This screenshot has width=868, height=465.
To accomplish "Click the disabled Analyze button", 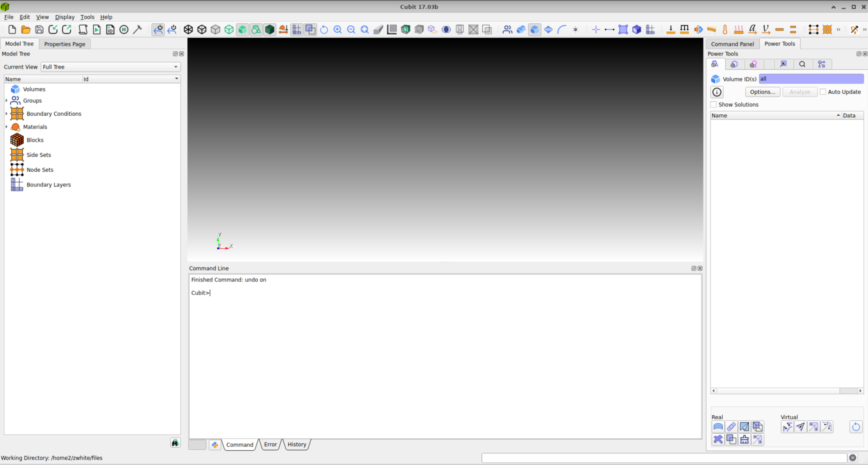I will tap(800, 92).
